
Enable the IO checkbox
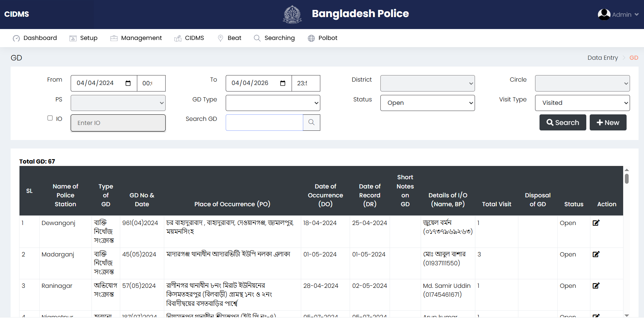(50, 118)
